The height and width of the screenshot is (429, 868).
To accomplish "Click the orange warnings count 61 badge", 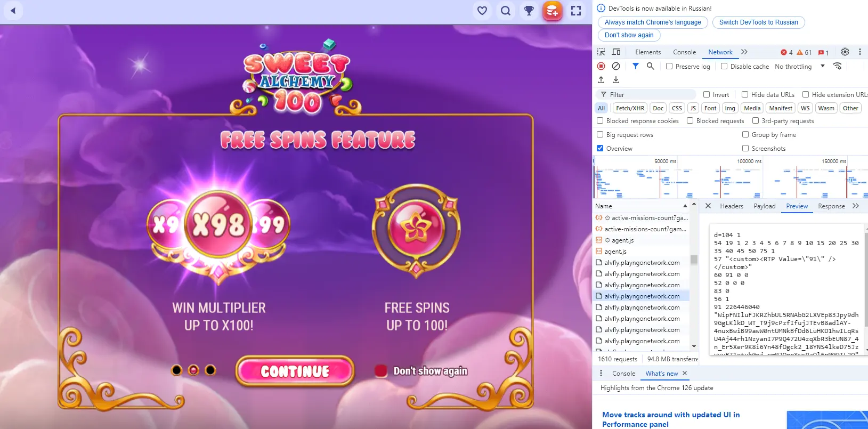I will [x=804, y=52].
